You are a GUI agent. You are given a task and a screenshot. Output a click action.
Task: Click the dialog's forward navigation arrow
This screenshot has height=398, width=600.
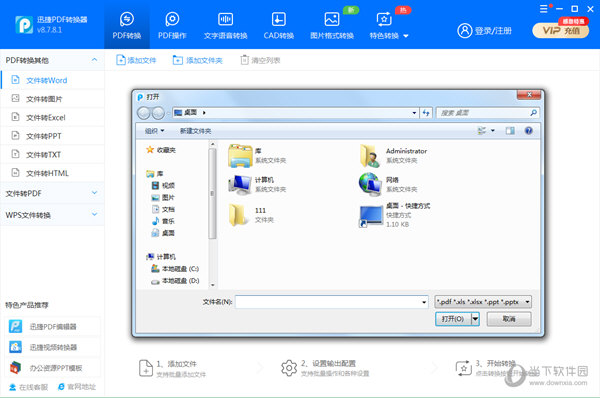(158, 113)
